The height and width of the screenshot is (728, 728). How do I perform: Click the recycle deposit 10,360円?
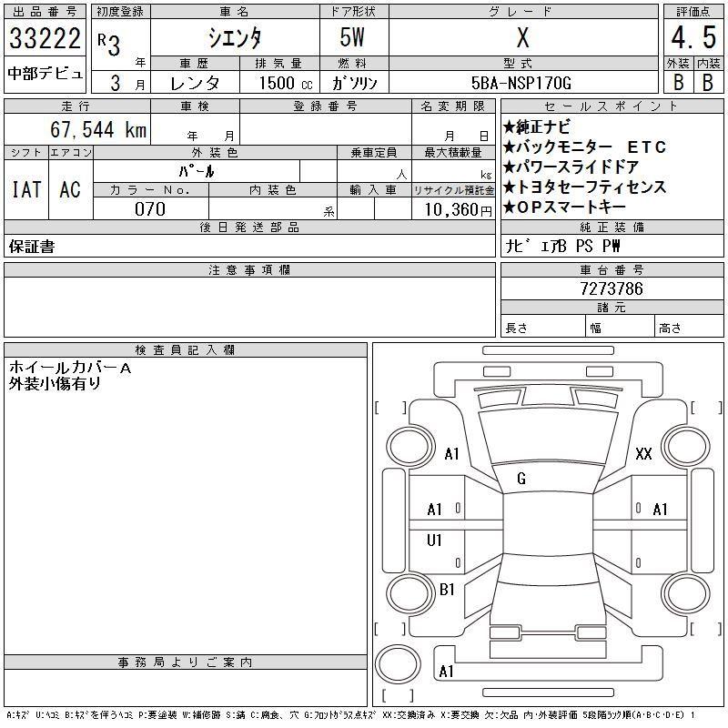458,209
